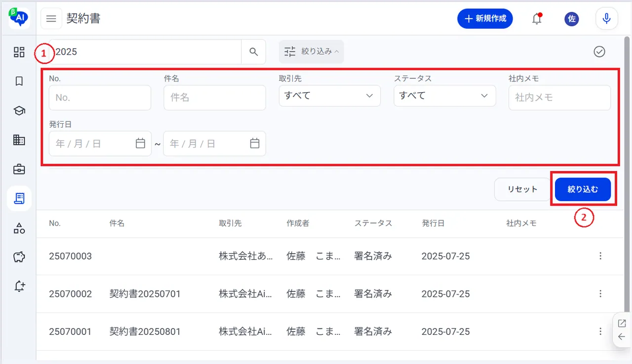The image size is (632, 364).
Task: Open the notifications bell
Action: 537,19
